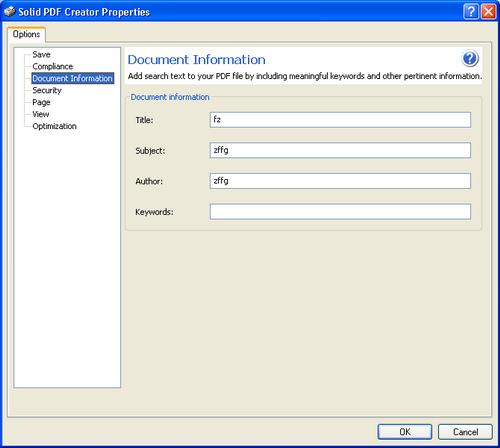Open the Page settings entry

[x=41, y=102]
